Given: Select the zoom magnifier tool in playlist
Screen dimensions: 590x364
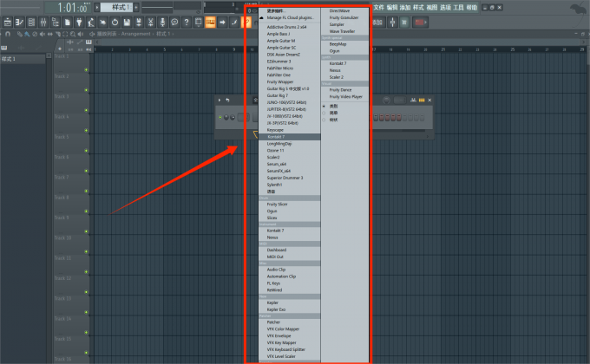Looking at the screenshot, I should point(73,34).
